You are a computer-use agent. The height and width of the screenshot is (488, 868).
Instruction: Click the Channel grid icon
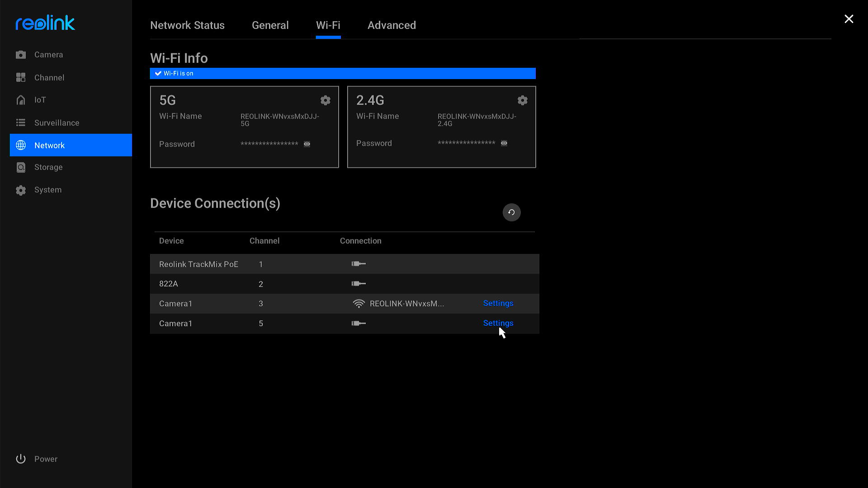tap(21, 78)
